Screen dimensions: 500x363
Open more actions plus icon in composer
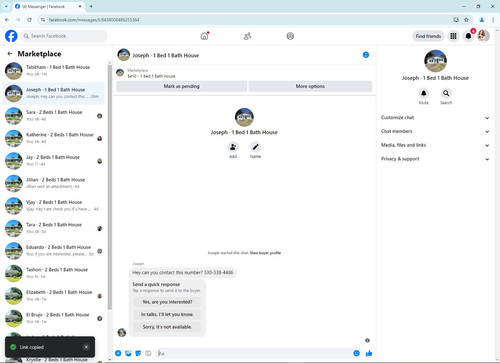118,353
